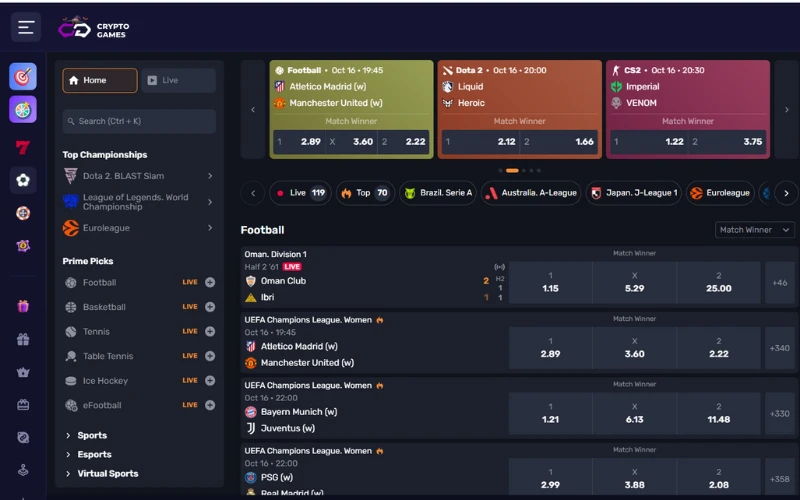Click the plus icon next to Ice Hockey
The width and height of the screenshot is (800, 500).
tap(210, 380)
